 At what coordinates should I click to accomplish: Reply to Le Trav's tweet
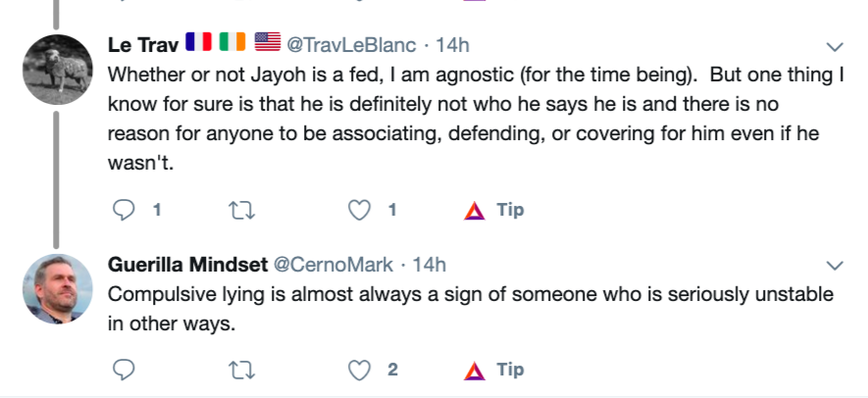click(124, 210)
